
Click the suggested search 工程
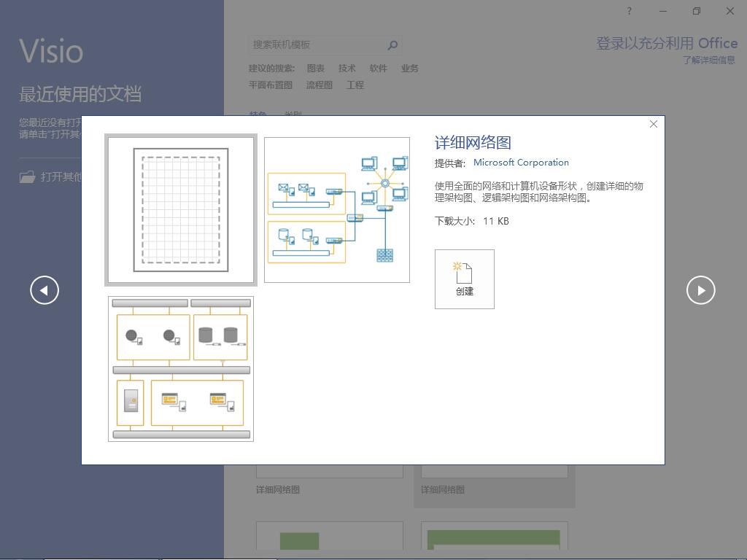pyautogui.click(x=355, y=85)
